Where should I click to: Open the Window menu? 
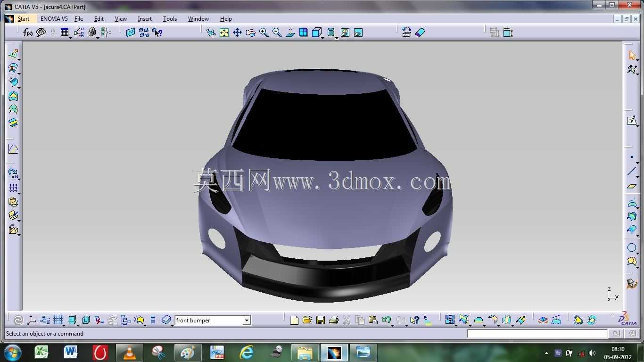pos(198,19)
